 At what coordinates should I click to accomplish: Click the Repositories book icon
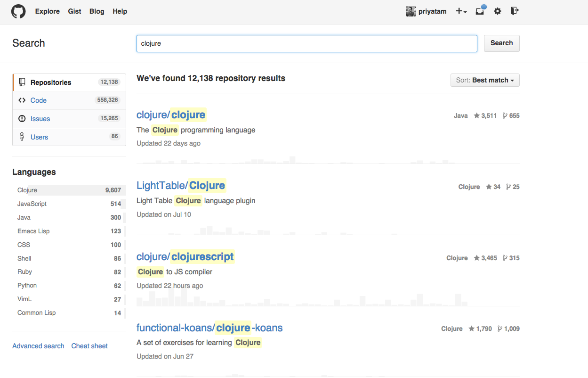22,82
